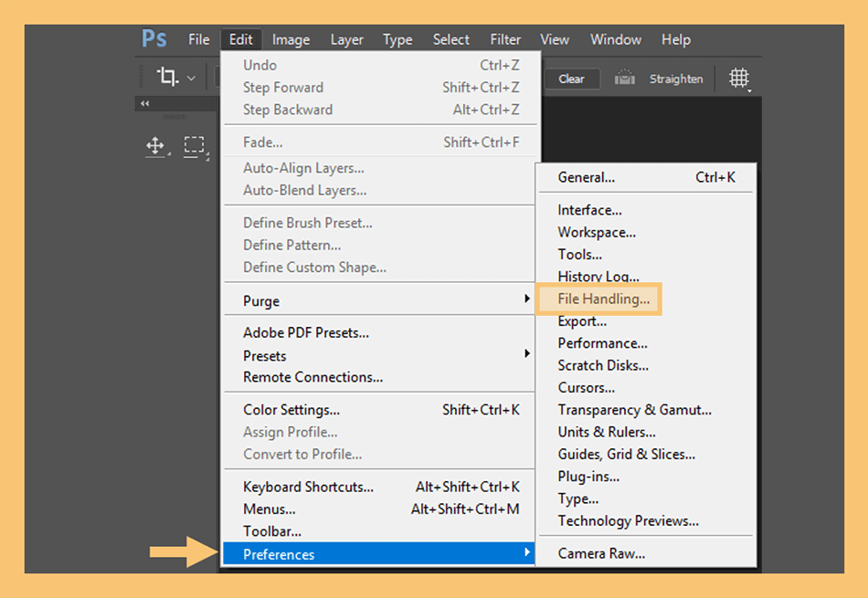Select the Crop tool icon in options bar
Screen dimensions: 868x598
(168, 76)
